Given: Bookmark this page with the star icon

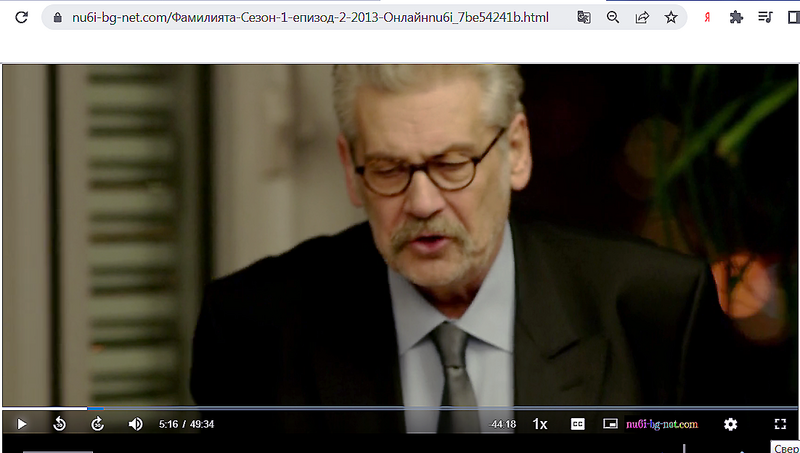Looking at the screenshot, I should point(671,17).
